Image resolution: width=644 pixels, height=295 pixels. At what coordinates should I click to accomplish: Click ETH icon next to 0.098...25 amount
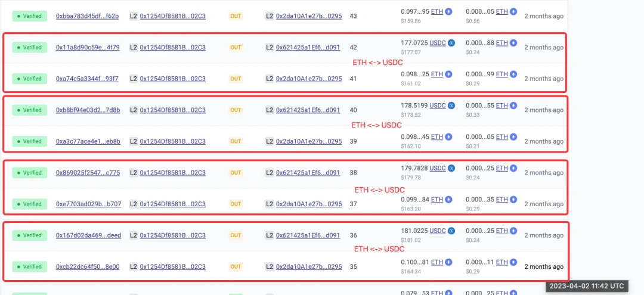[449, 74]
